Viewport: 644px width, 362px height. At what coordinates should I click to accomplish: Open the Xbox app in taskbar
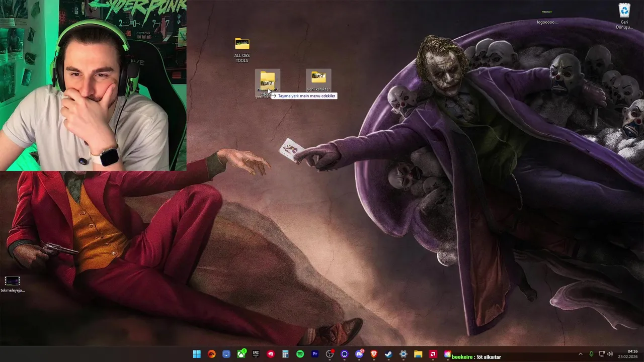pyautogui.click(x=242, y=354)
